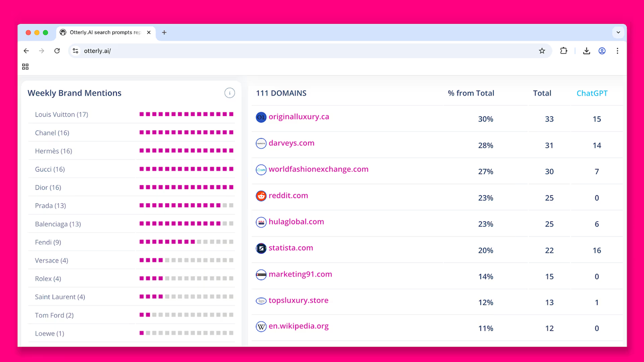Select the Saint Laurent (4) row label

click(x=60, y=297)
